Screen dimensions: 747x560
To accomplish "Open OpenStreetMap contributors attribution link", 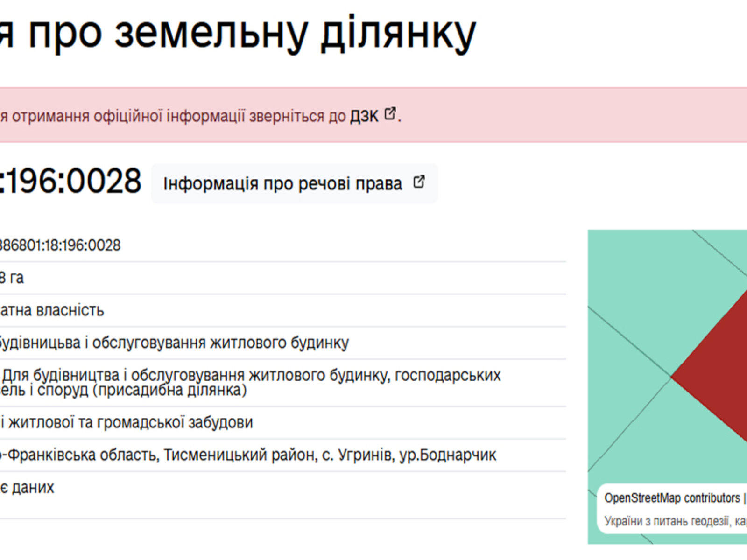I will pyautogui.click(x=672, y=498).
